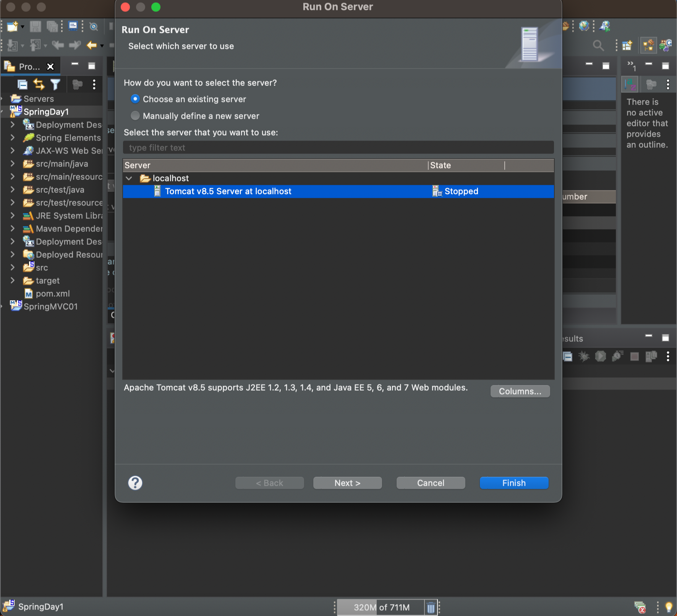Click Collapse All icon in Project Explorer

click(x=23, y=84)
